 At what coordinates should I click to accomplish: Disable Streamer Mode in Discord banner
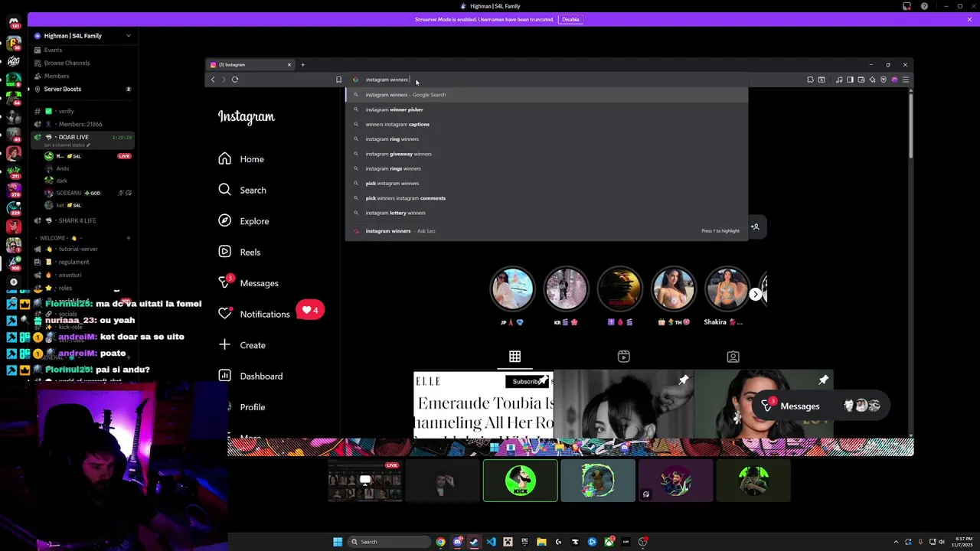570,19
